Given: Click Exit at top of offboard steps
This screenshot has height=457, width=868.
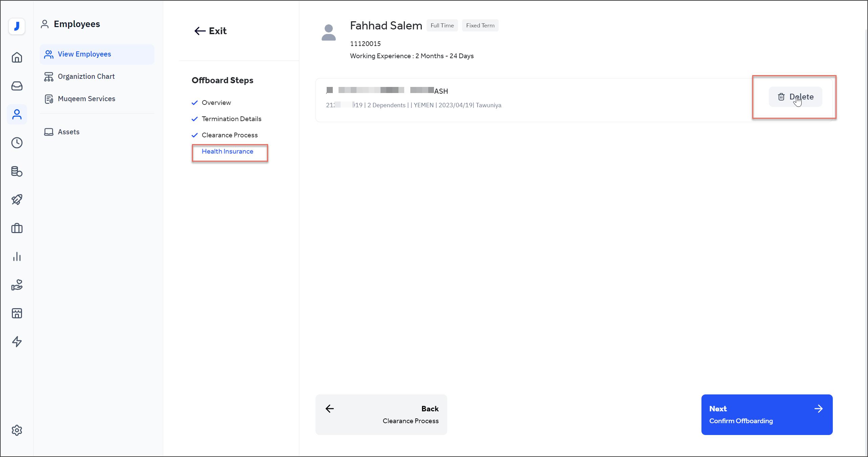Looking at the screenshot, I should coord(210,31).
